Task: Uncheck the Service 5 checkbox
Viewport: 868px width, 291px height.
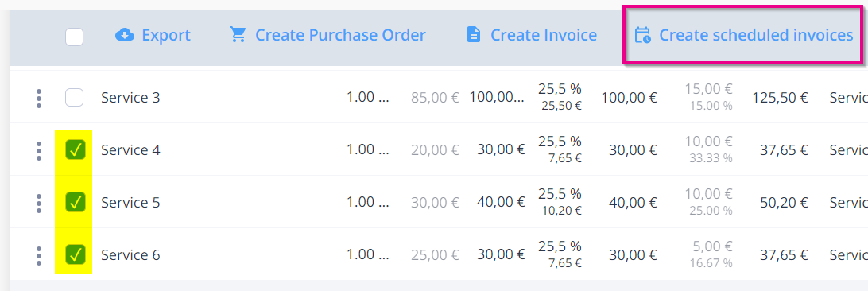Action: click(x=75, y=202)
